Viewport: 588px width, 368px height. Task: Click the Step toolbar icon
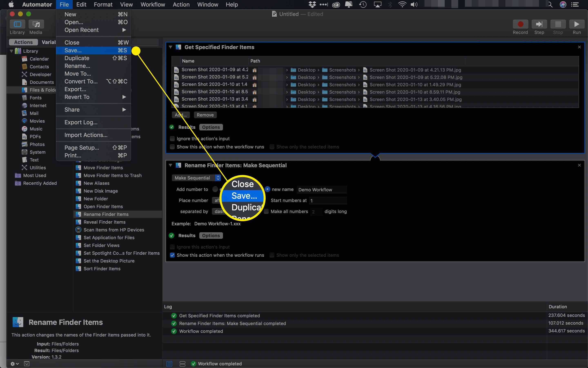click(539, 24)
